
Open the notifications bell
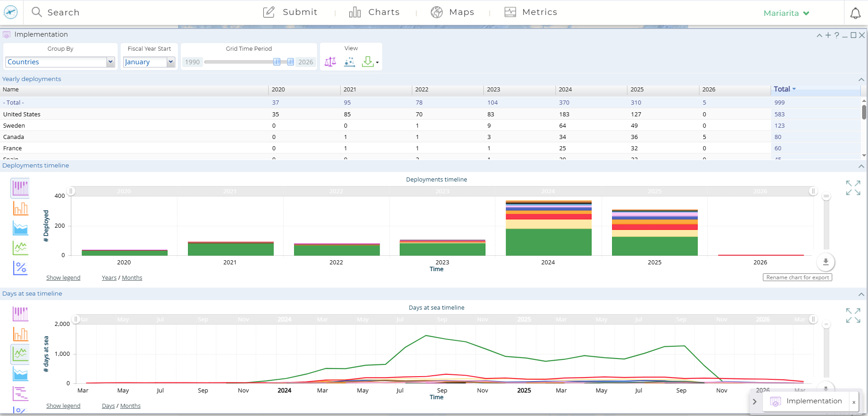tap(855, 13)
